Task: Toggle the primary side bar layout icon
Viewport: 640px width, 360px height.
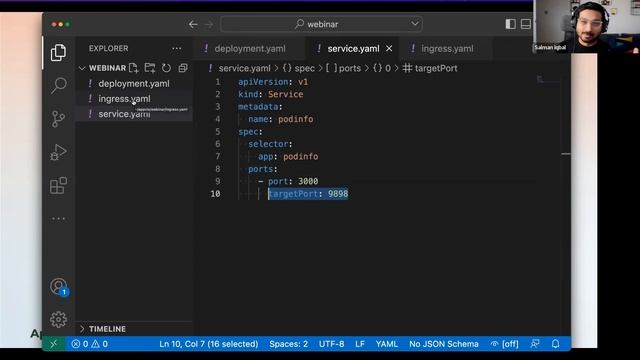Action: 510,24
